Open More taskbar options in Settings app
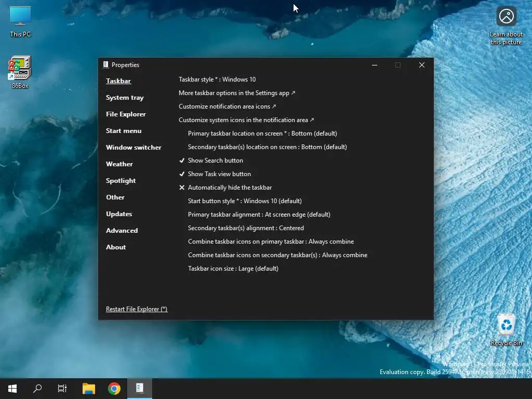Image resolution: width=532 pixels, height=399 pixels. [x=237, y=93]
